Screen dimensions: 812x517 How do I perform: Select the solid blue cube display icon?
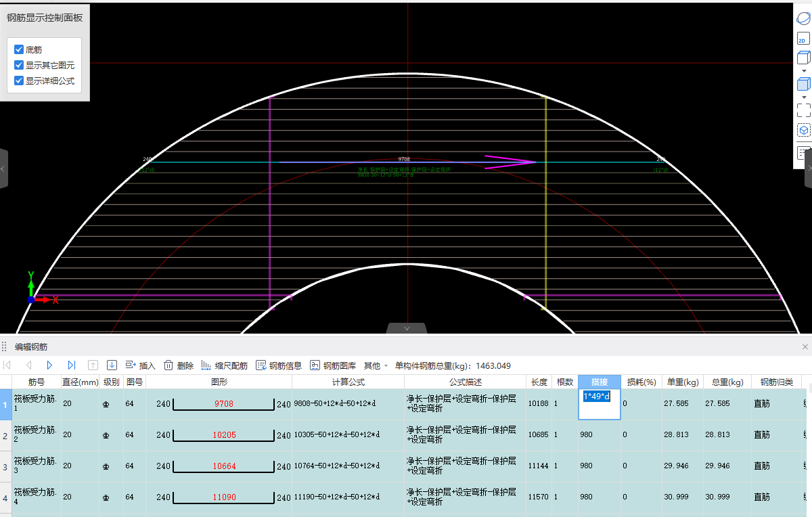point(803,85)
